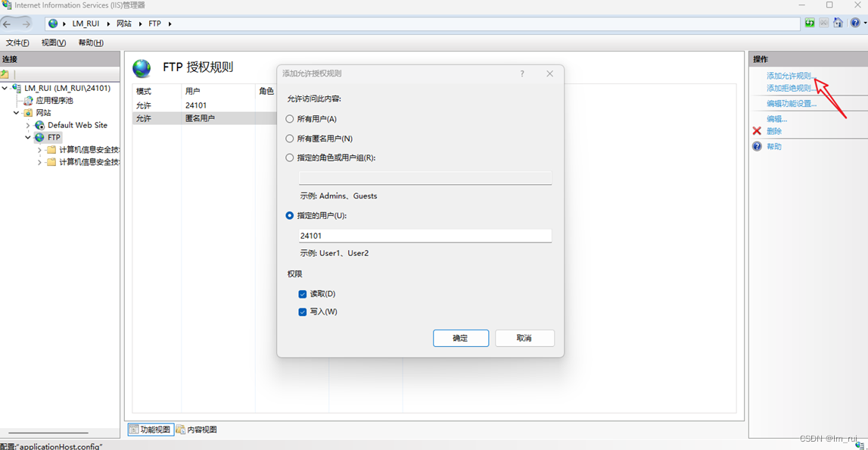The image size is (868, 450).
Task: Click the arrow after LM_RUI in address bar
Action: coord(107,23)
